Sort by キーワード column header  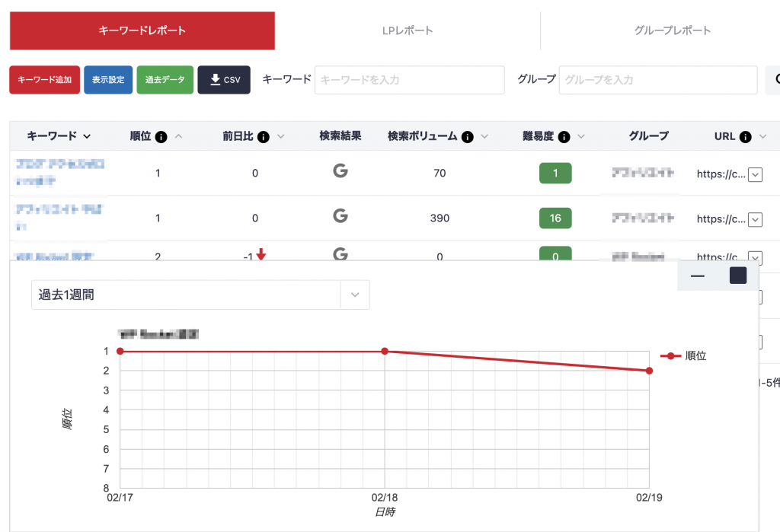pos(59,136)
